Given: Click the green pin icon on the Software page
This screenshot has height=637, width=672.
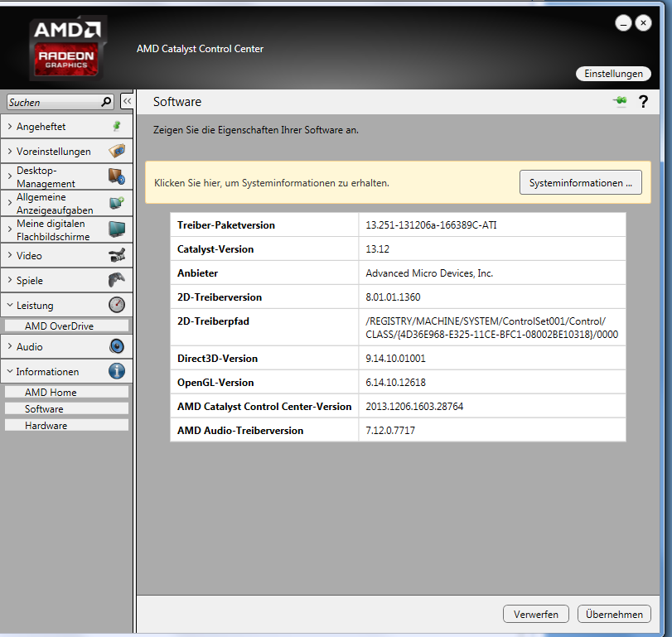Looking at the screenshot, I should [x=620, y=101].
